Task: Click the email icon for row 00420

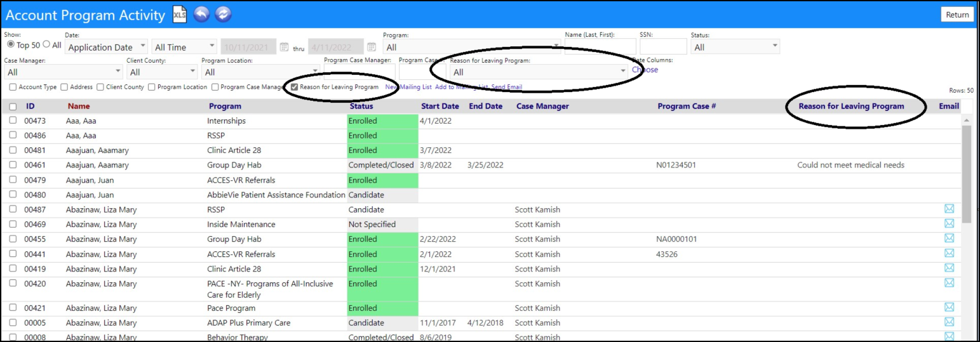Action: tap(950, 283)
